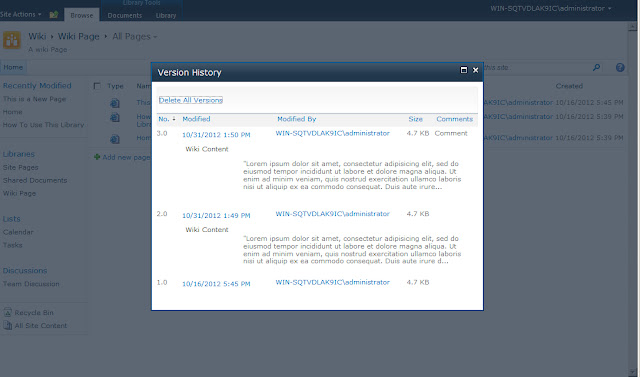Close the Version History dialog
Image resolution: width=640 pixels, height=377 pixels.
point(476,70)
